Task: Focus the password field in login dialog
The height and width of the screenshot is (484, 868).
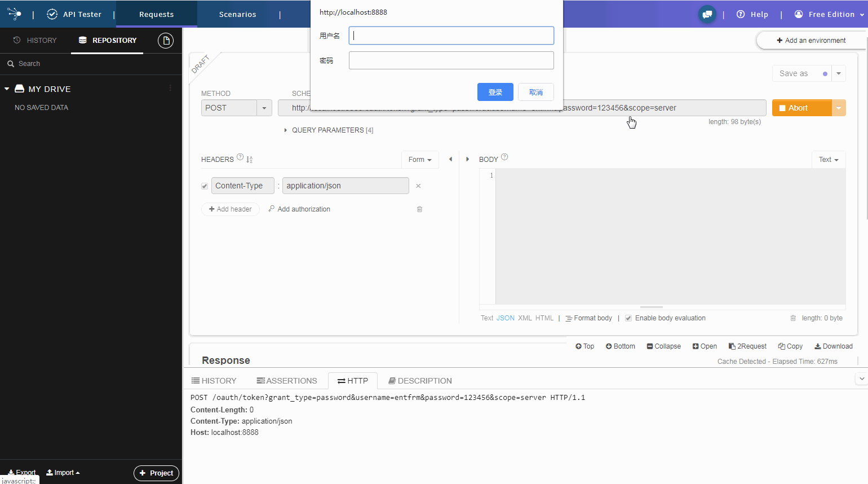Action: tap(451, 60)
